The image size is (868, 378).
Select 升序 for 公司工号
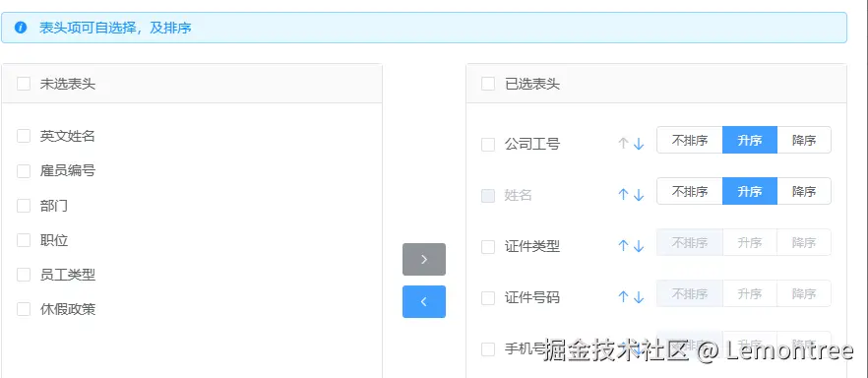(750, 140)
